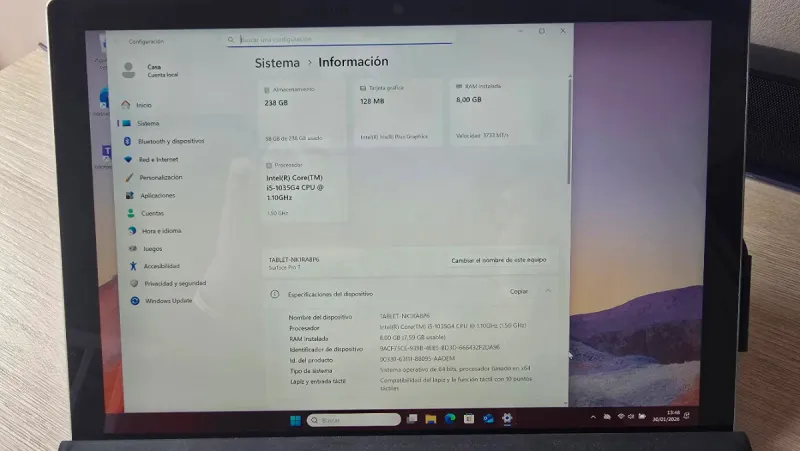Open Outlook from the taskbar
Screen dimensions: 800x451
[x=488, y=419]
